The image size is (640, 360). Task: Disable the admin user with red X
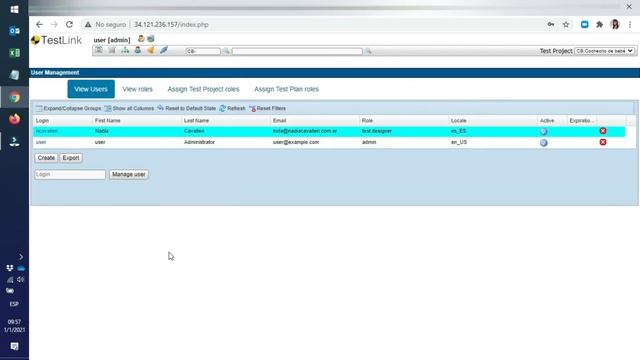[x=603, y=142]
